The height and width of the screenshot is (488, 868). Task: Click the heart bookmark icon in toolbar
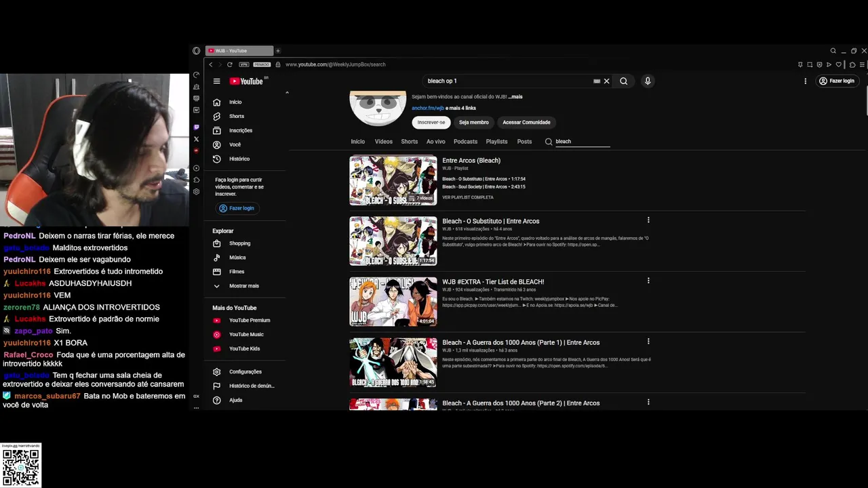pyautogui.click(x=839, y=64)
